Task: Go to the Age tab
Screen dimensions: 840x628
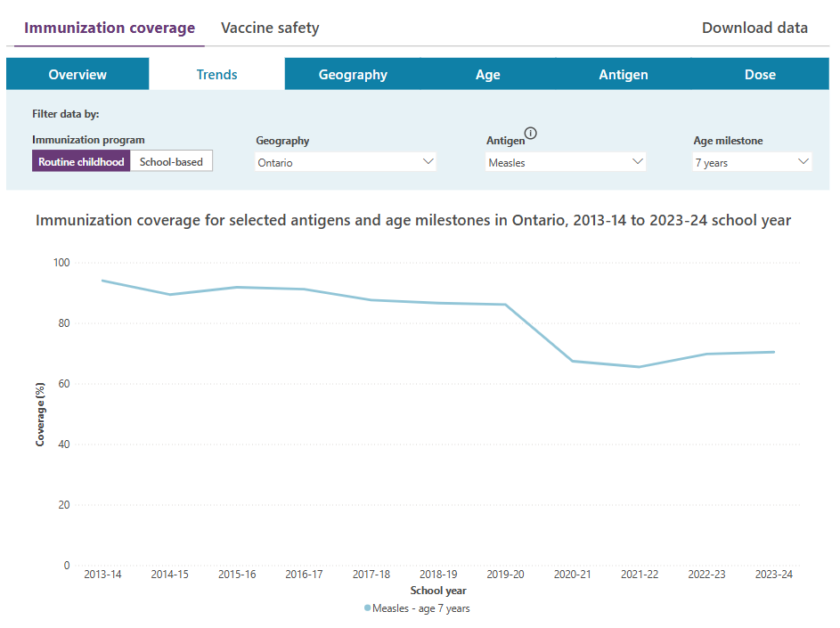Action: pyautogui.click(x=488, y=75)
